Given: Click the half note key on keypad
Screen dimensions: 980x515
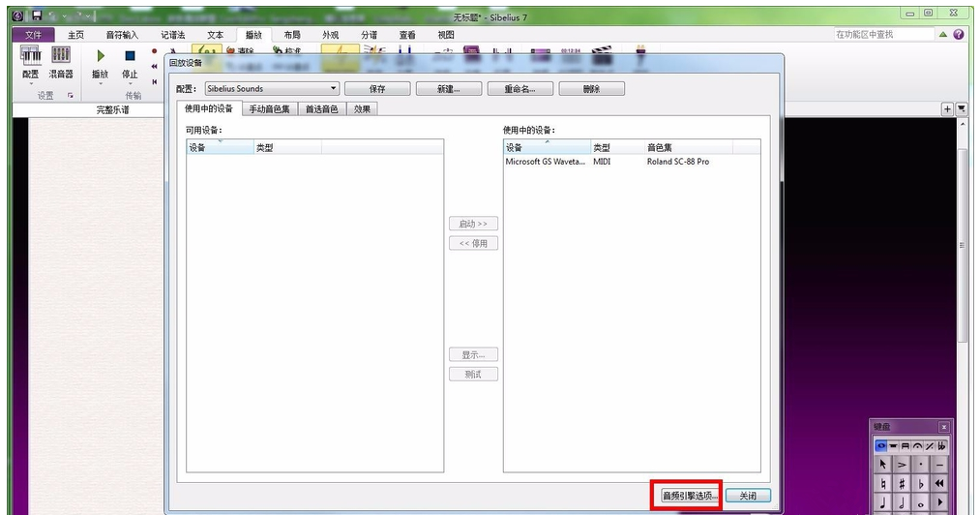Looking at the screenshot, I should 902,503.
